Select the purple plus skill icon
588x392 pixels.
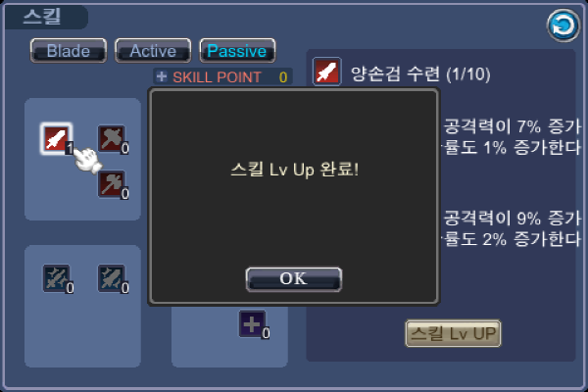[252, 323]
